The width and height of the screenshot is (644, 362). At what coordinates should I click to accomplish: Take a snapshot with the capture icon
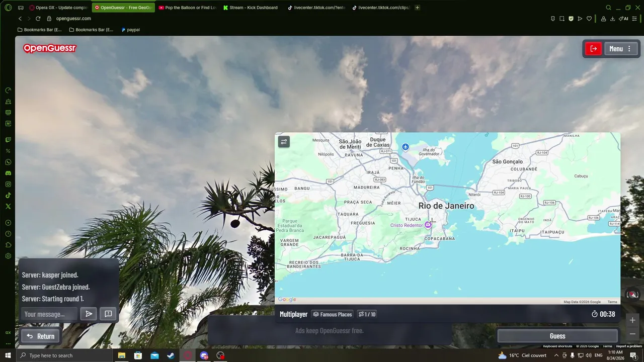tap(562, 19)
